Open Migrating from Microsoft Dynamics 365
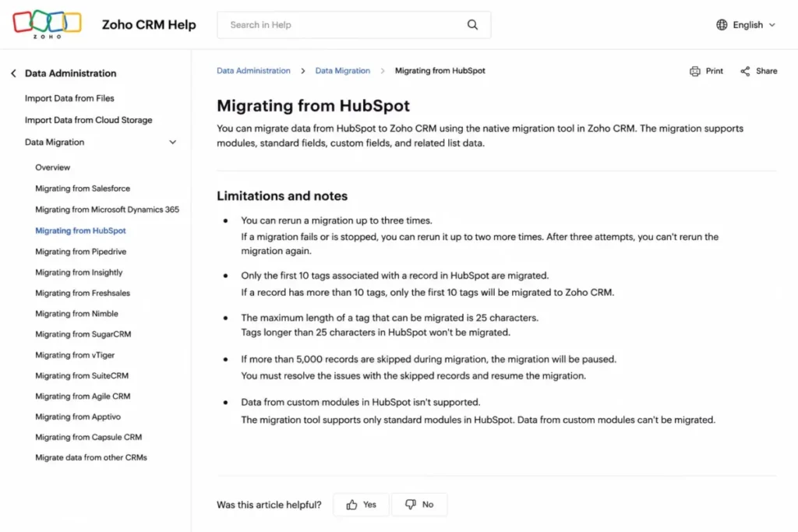Viewport: 798px width, 532px height. pos(107,210)
